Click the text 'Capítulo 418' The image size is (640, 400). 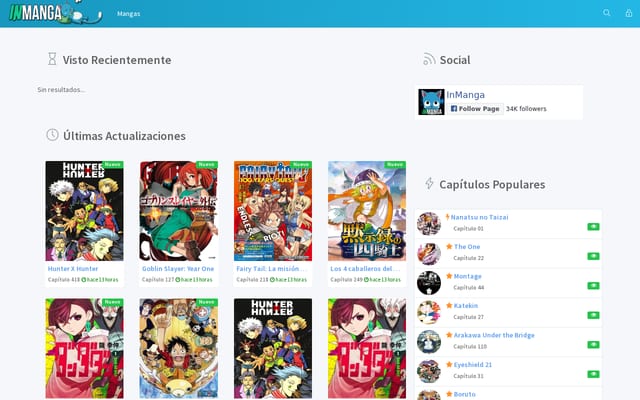(x=64, y=280)
